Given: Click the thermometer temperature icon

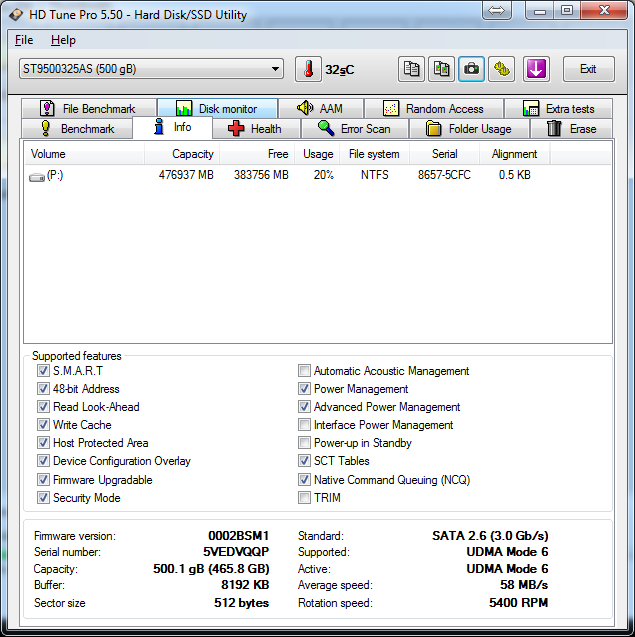Looking at the screenshot, I should [x=308, y=69].
